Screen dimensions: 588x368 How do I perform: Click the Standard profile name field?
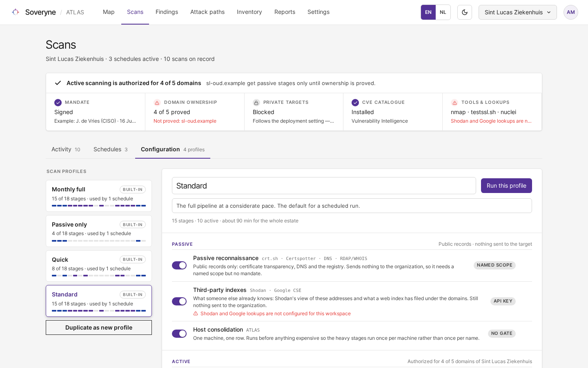point(324,186)
